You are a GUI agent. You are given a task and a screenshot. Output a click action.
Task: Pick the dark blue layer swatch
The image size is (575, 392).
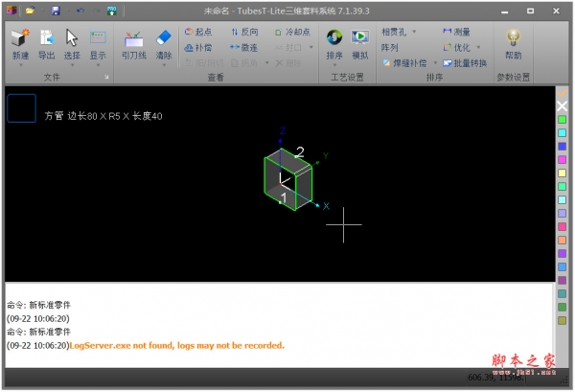click(x=562, y=147)
